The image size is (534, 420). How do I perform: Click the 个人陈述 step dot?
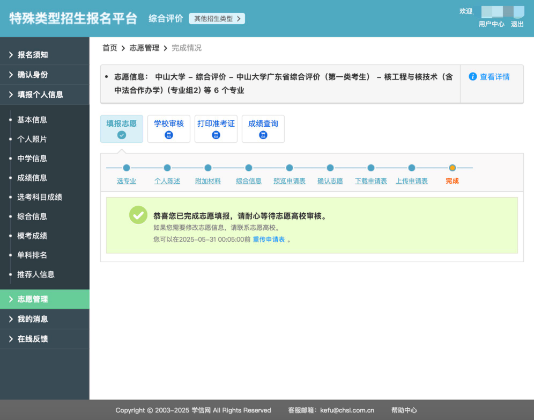[x=167, y=168]
